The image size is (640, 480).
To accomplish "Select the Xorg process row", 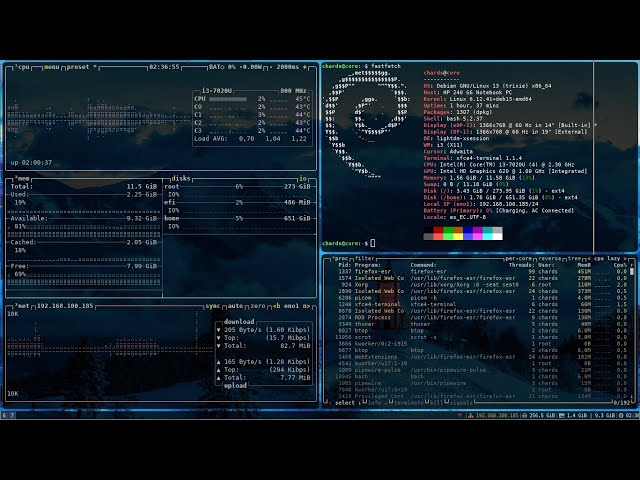I will coord(482,284).
